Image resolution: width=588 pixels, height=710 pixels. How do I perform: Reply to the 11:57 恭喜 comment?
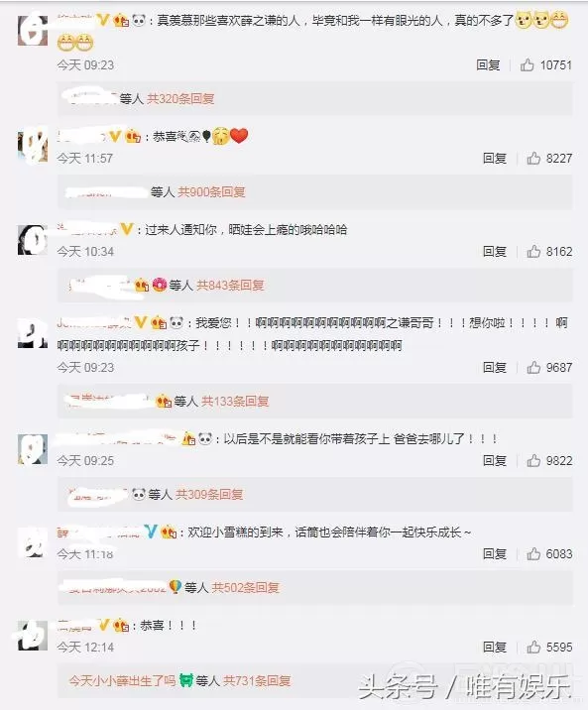coord(495,158)
